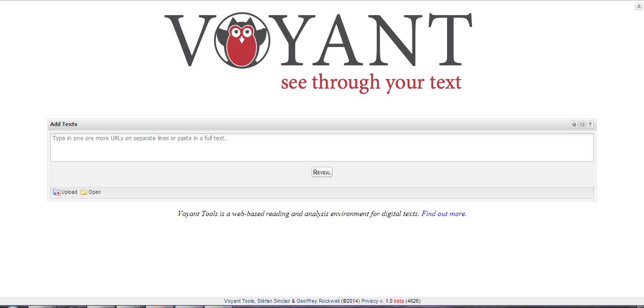644x308 pixels.
Task: Click the Add Texts panel title
Action: pyautogui.click(x=63, y=124)
